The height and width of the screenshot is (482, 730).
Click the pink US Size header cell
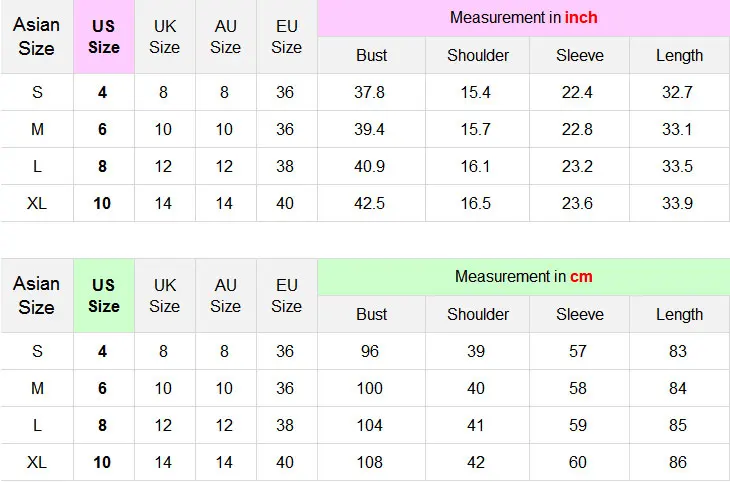[x=104, y=37]
